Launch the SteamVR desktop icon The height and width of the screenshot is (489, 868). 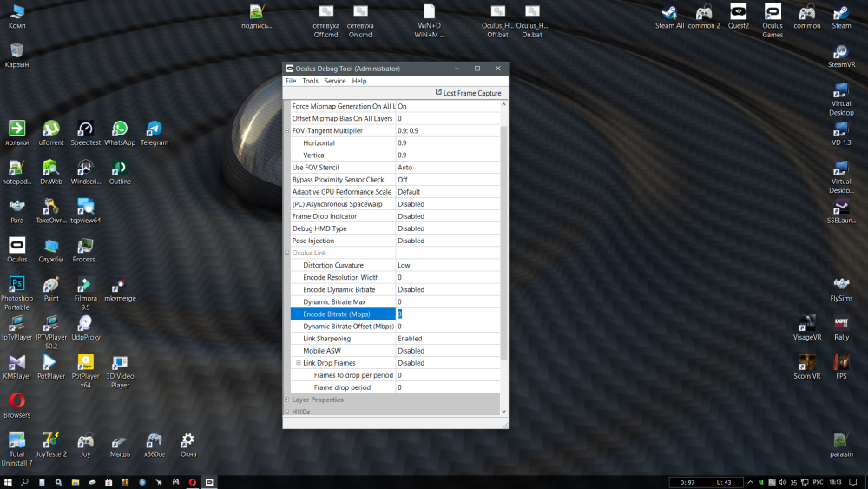tap(841, 56)
